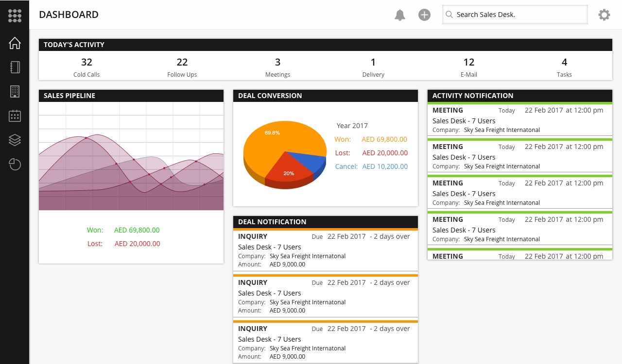
Task: Click the DEAL CONVERSION panel header
Action: pyautogui.click(x=326, y=96)
